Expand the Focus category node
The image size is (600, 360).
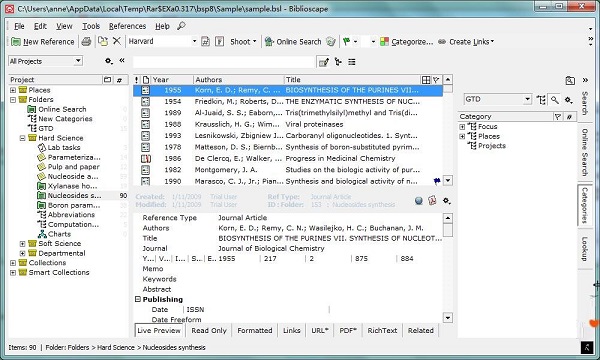(462, 127)
